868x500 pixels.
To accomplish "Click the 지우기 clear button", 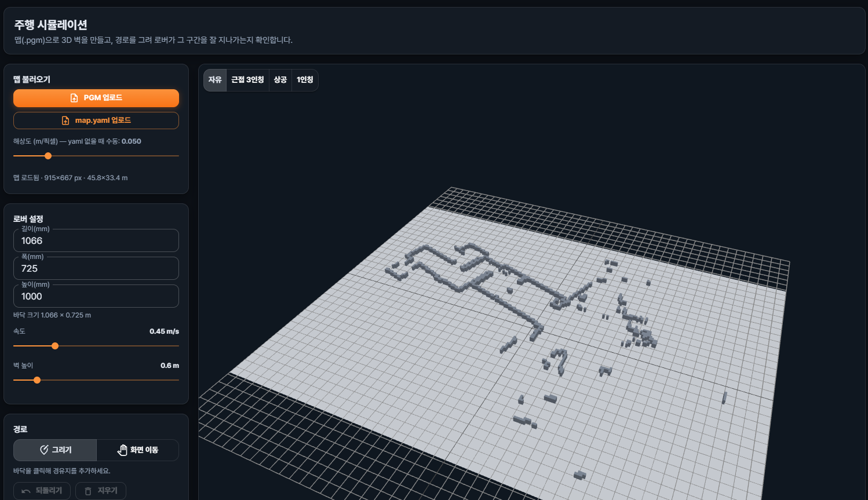I will (101, 491).
